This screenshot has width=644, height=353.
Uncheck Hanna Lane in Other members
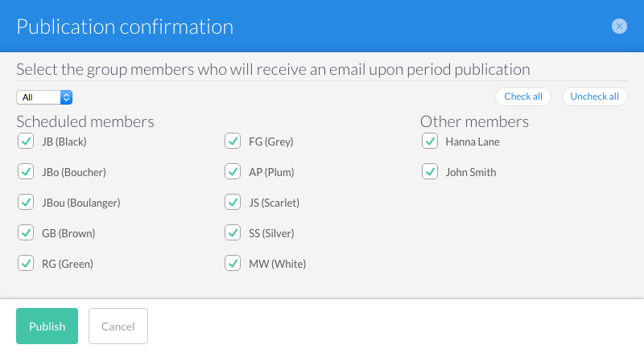coord(430,142)
